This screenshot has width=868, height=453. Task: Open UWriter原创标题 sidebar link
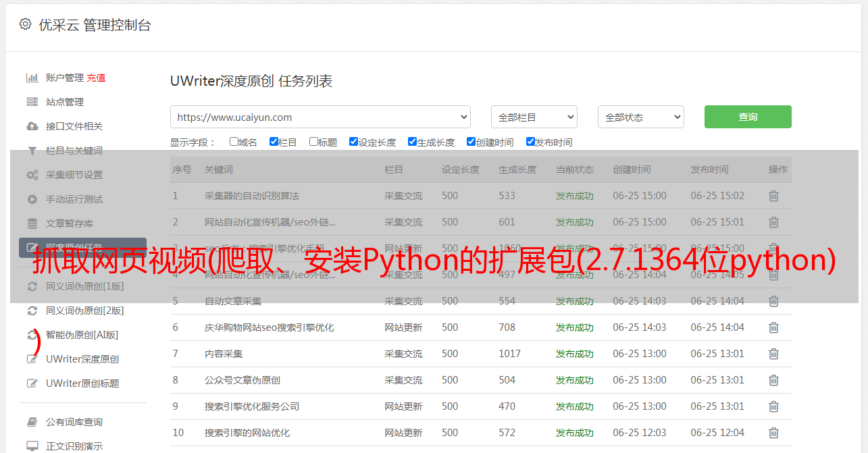click(x=82, y=383)
